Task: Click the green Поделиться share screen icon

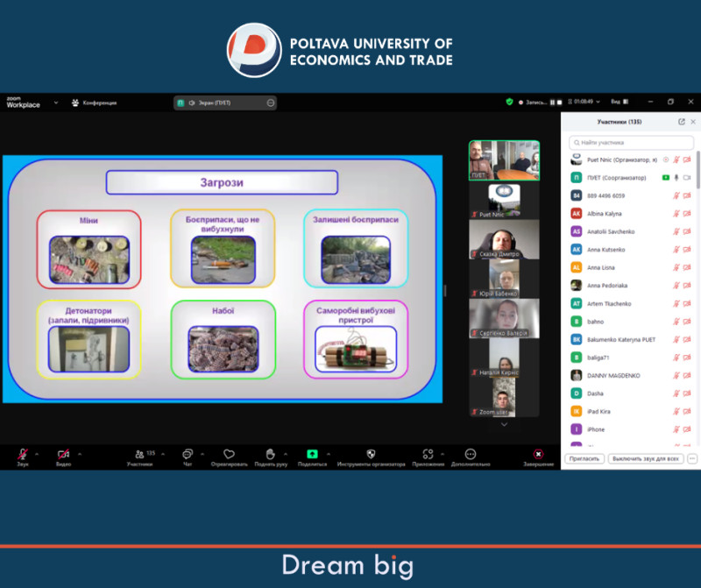Action: pos(312,454)
